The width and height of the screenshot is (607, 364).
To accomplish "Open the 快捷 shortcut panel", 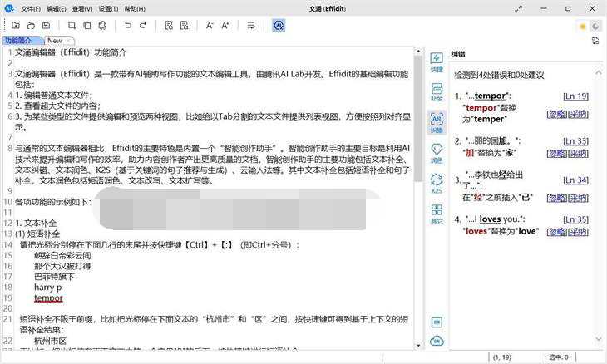I will point(437,62).
